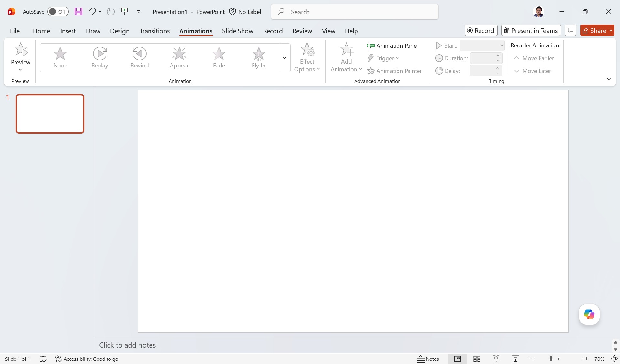Viewport: 620px width, 364px height.
Task: Collapse the ribbon with the chevron
Action: coord(609,79)
